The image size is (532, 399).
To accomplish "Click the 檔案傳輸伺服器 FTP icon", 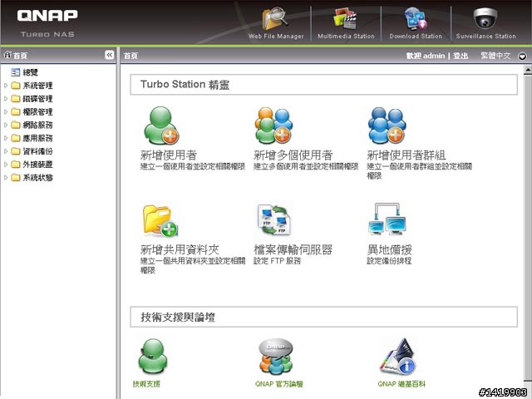I will click(273, 219).
